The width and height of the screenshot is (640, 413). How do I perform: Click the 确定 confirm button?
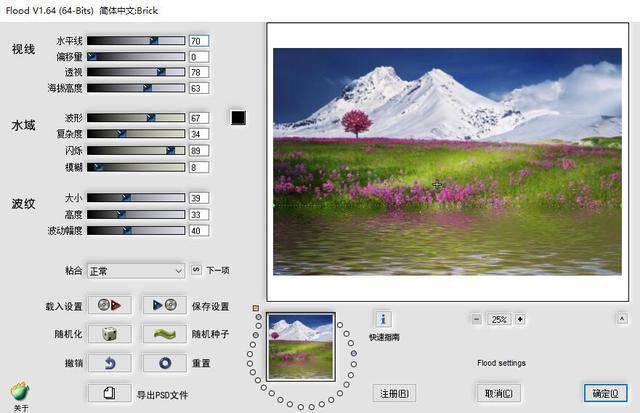coord(605,393)
